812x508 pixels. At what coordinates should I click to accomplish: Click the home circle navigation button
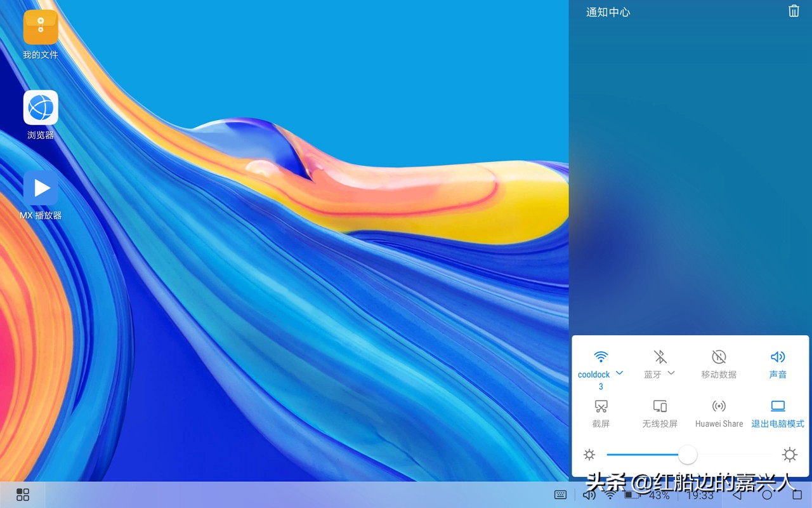point(767,495)
